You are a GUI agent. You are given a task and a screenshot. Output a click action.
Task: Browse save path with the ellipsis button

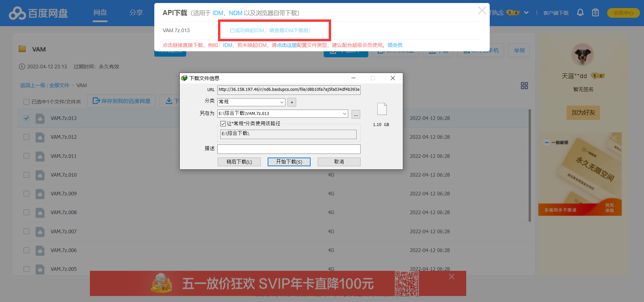click(x=356, y=114)
